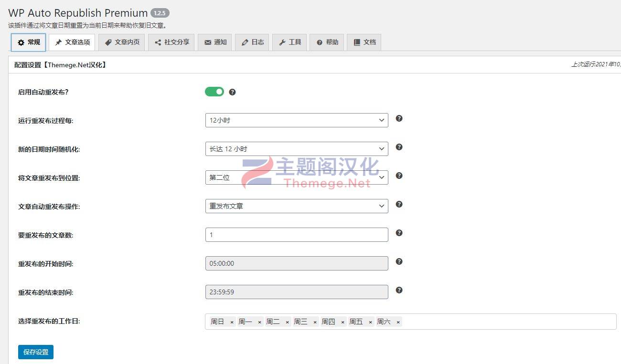Open the 帮助 tab
The image size is (621, 364).
pyautogui.click(x=327, y=42)
